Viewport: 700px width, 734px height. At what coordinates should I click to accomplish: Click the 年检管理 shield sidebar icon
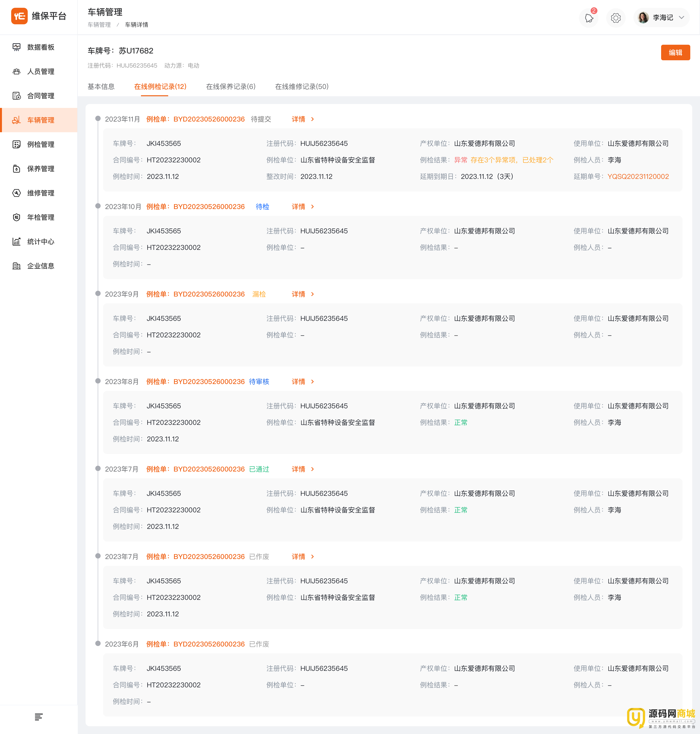coord(17,217)
